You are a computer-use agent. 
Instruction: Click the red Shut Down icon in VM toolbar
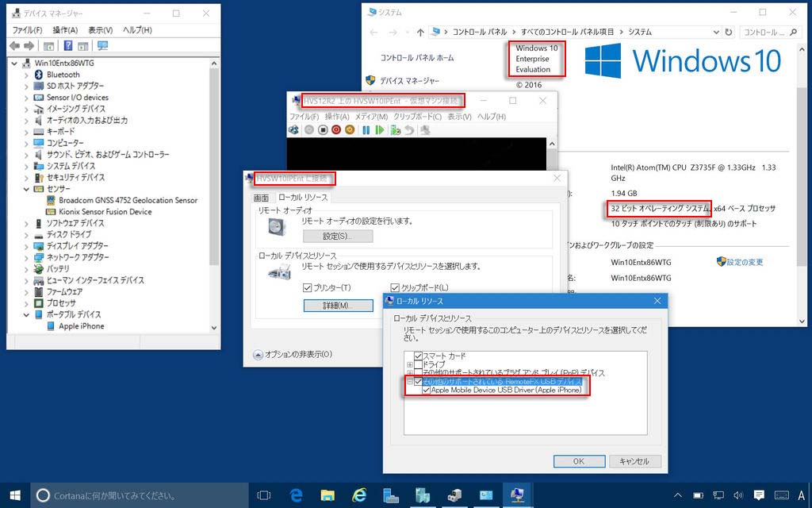336,130
